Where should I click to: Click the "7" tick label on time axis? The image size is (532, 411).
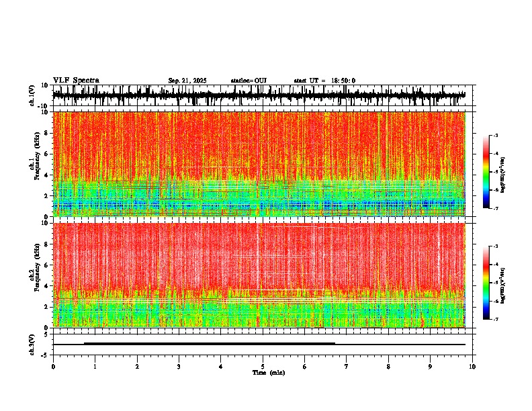(347, 367)
